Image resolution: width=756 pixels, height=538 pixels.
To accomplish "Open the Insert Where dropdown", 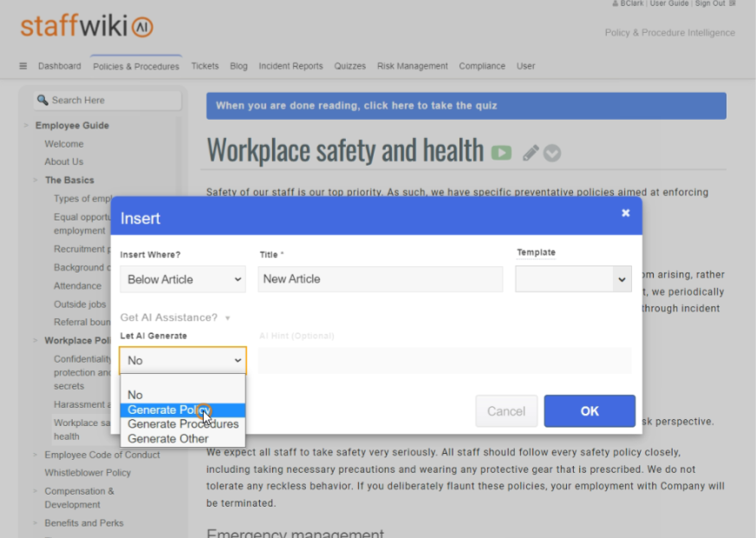I will click(183, 279).
